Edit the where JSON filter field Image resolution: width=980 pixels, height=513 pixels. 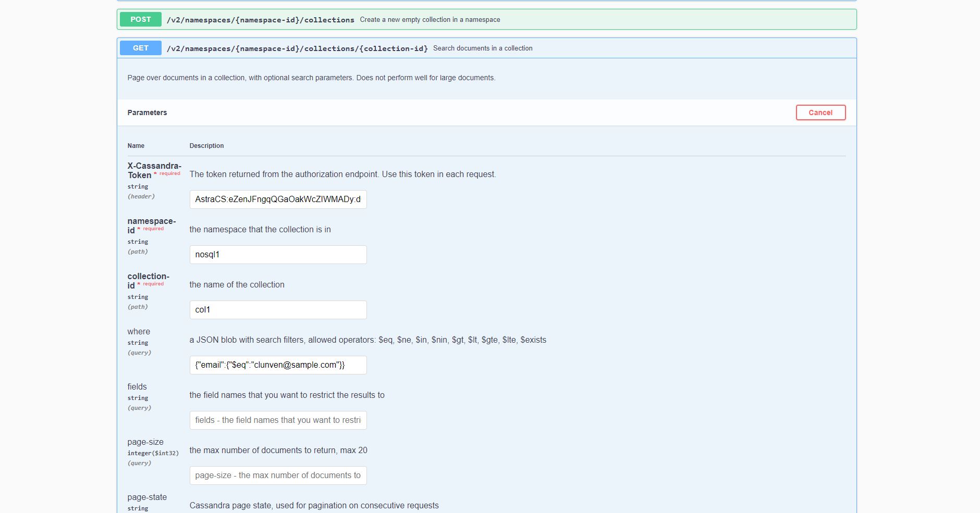278,365
